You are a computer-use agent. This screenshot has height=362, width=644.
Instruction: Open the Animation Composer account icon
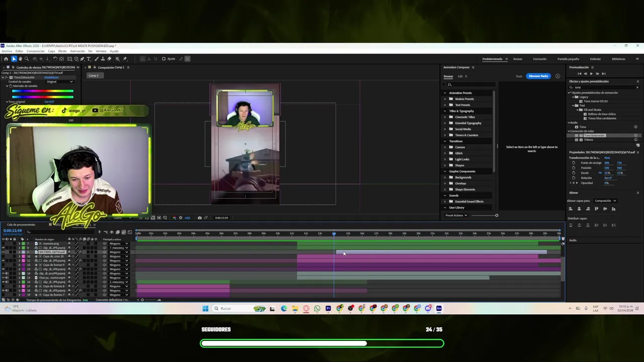click(x=557, y=76)
